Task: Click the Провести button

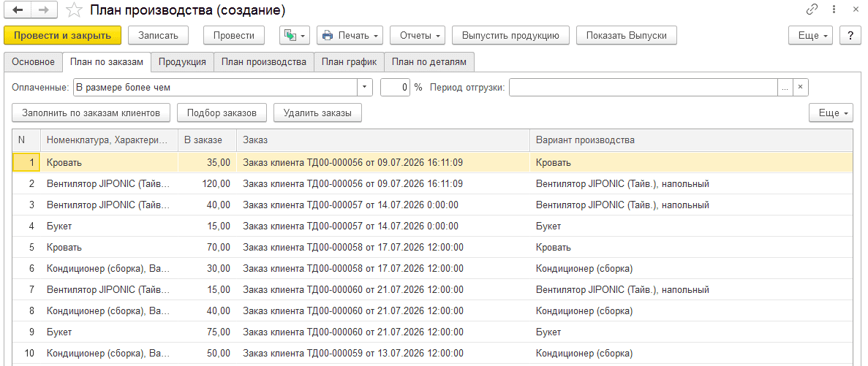Action: (233, 35)
